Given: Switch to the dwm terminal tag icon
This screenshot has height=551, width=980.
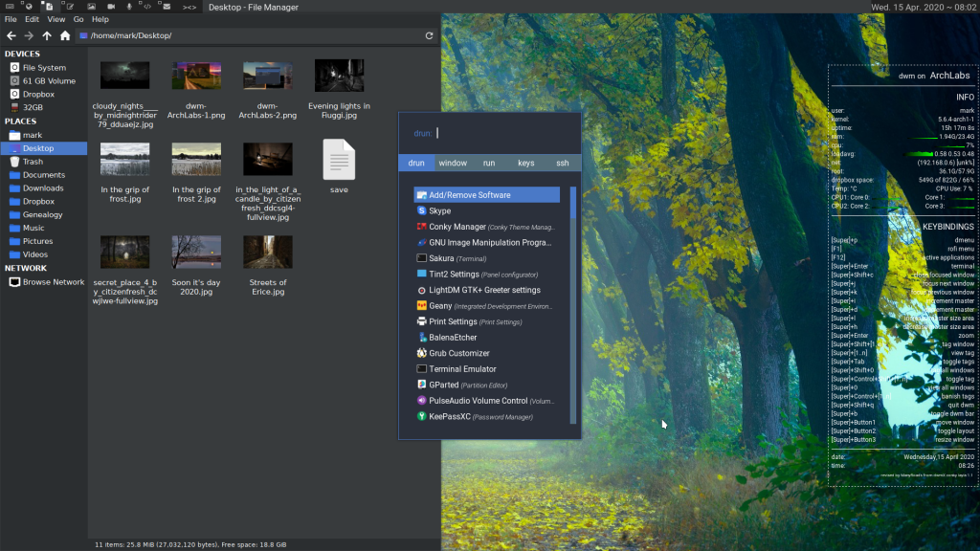Looking at the screenshot, I should tap(10, 7).
